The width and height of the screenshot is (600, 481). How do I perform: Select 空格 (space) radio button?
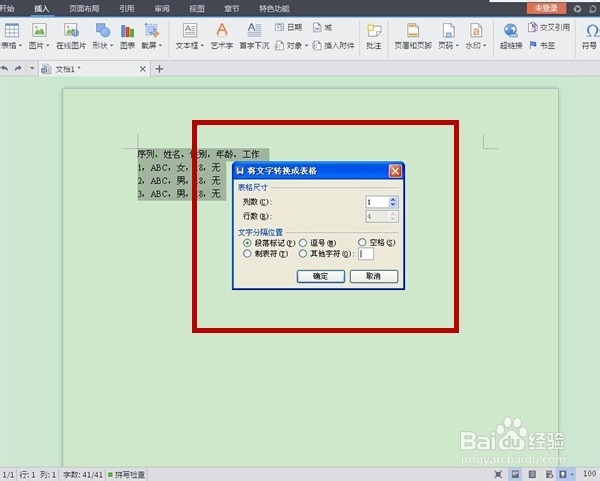coord(362,242)
